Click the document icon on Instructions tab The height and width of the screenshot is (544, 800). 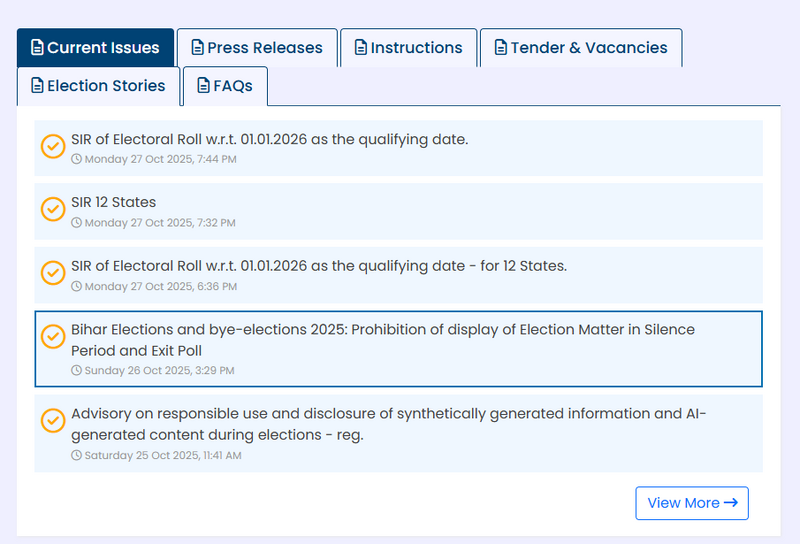coord(361,48)
